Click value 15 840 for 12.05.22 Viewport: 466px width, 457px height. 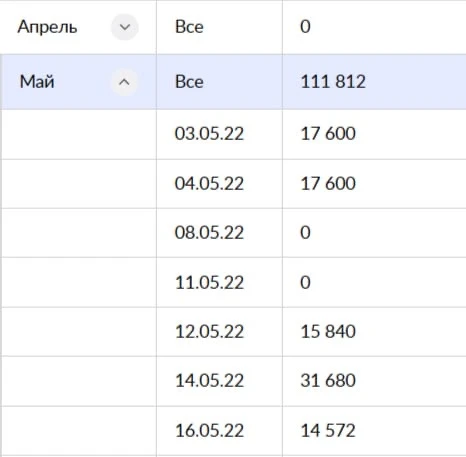(x=328, y=331)
